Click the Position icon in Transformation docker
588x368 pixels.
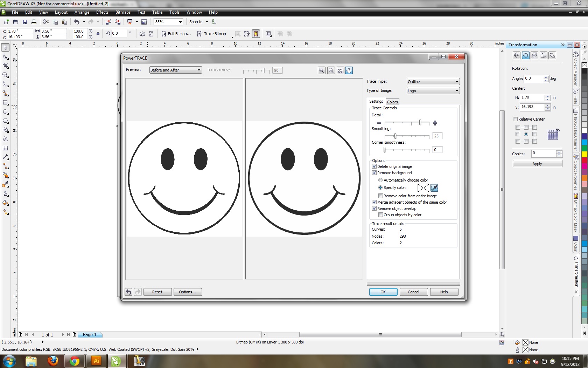pos(516,55)
